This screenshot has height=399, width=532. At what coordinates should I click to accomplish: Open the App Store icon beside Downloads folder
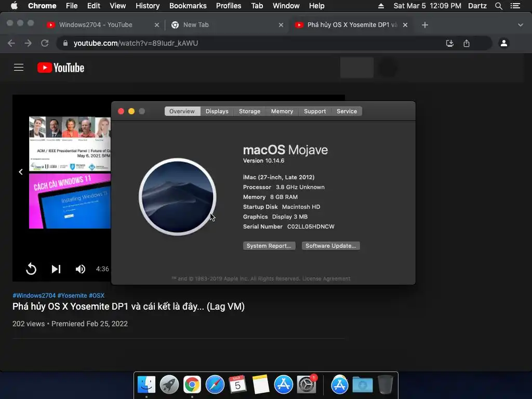340,384
